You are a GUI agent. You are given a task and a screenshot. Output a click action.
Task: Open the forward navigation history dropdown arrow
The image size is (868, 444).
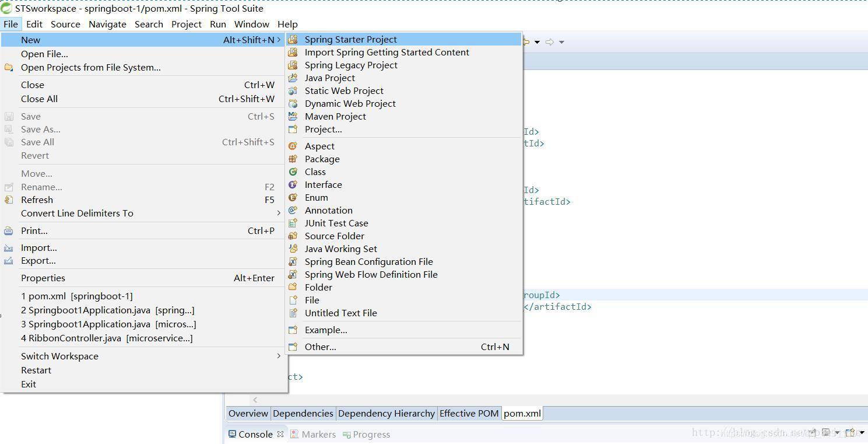click(561, 42)
